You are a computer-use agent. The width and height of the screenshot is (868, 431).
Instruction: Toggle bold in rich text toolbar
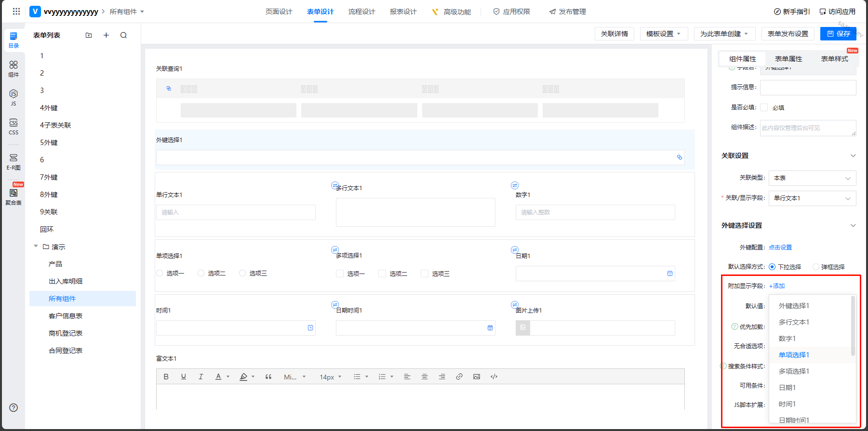pos(166,377)
